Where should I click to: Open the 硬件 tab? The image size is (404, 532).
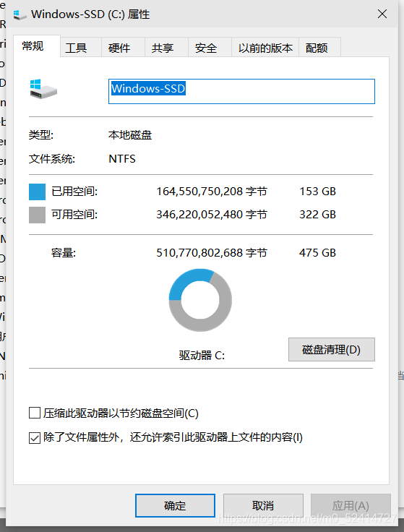point(123,48)
